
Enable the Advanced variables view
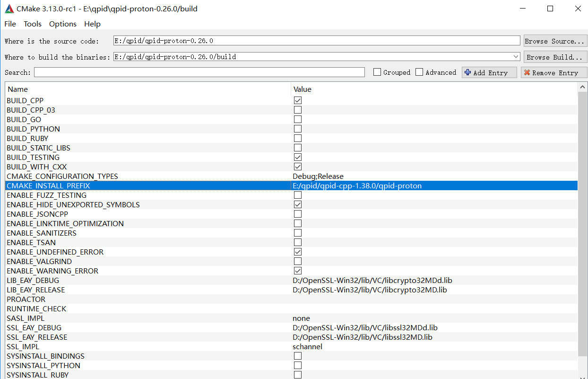point(419,72)
